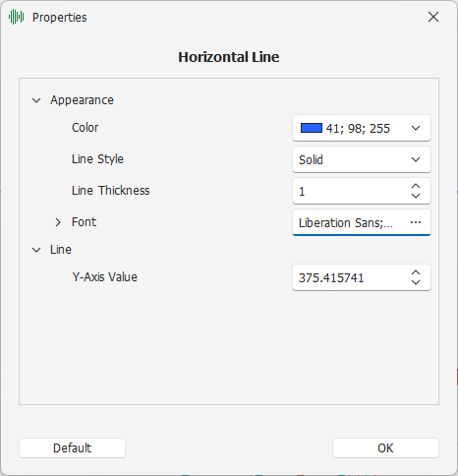This screenshot has width=458, height=476.
Task: Increase Y-Axis Value with up arrow
Action: 416,272
